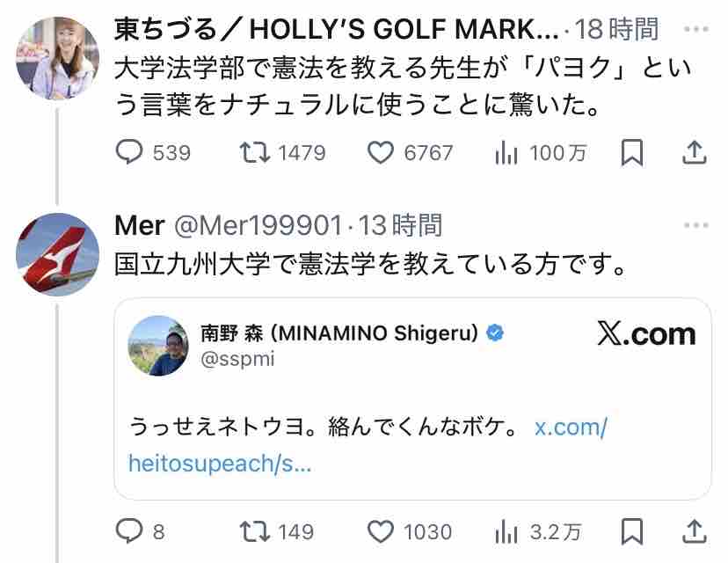Repost Mer's reply with 149 reposts
Image resolution: width=728 pixels, height=563 pixels.
[x=255, y=531]
